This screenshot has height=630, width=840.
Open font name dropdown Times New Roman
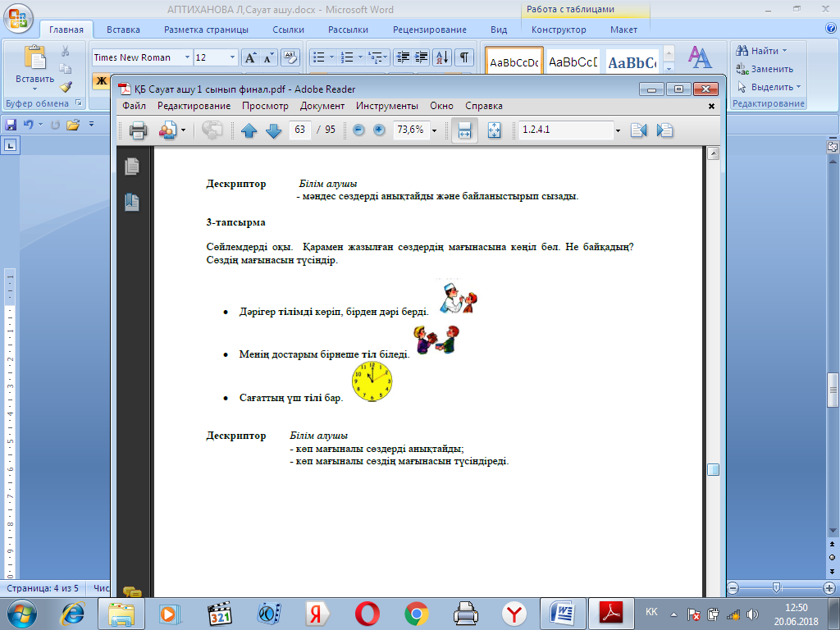(187, 57)
